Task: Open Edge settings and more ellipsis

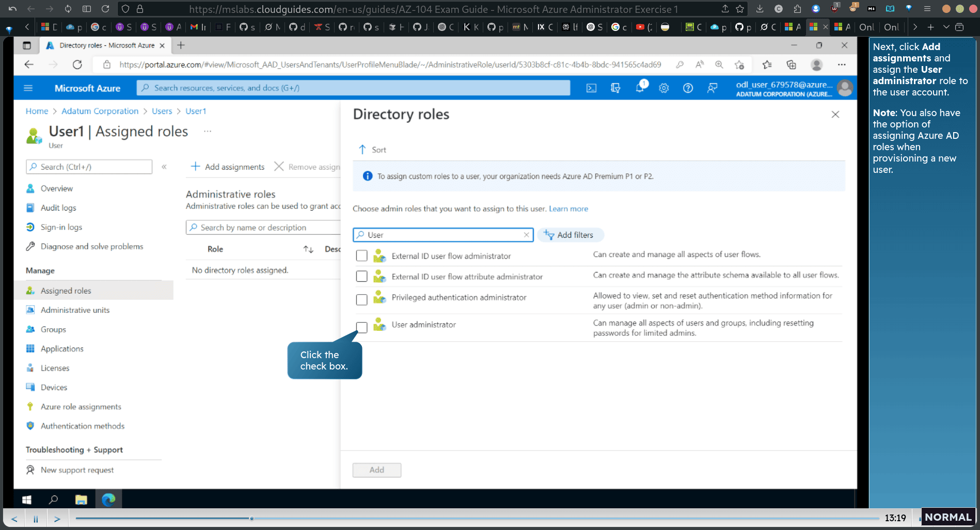Action: (842, 65)
